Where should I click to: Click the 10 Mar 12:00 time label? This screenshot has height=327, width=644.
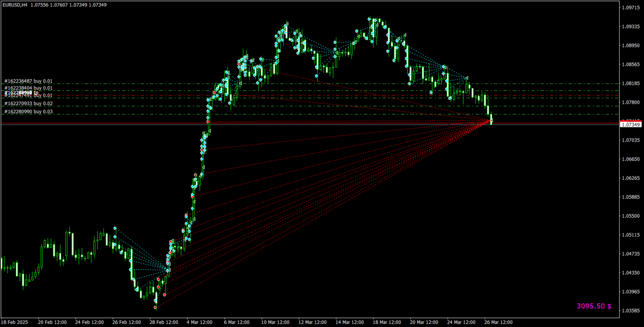(276, 322)
